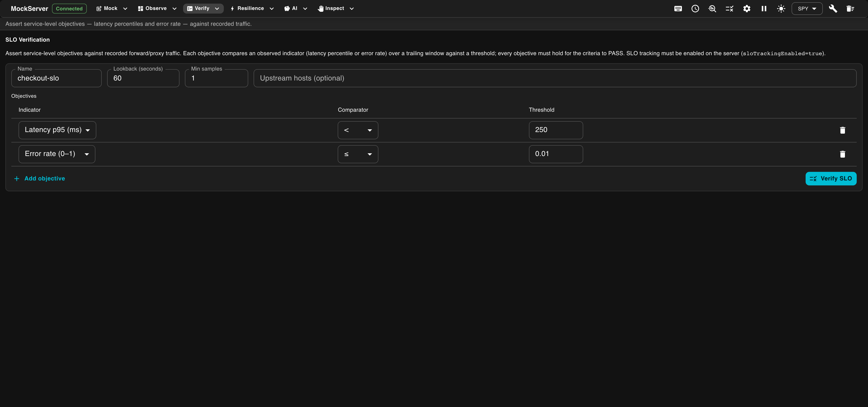Open the traffic search magnifier icon
Image resolution: width=868 pixels, height=407 pixels.
click(712, 9)
